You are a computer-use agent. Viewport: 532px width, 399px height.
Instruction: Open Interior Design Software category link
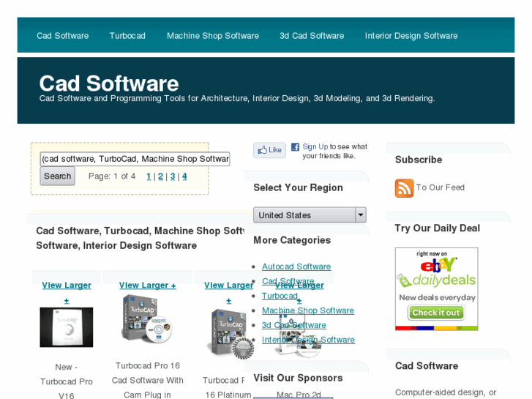coord(308,340)
